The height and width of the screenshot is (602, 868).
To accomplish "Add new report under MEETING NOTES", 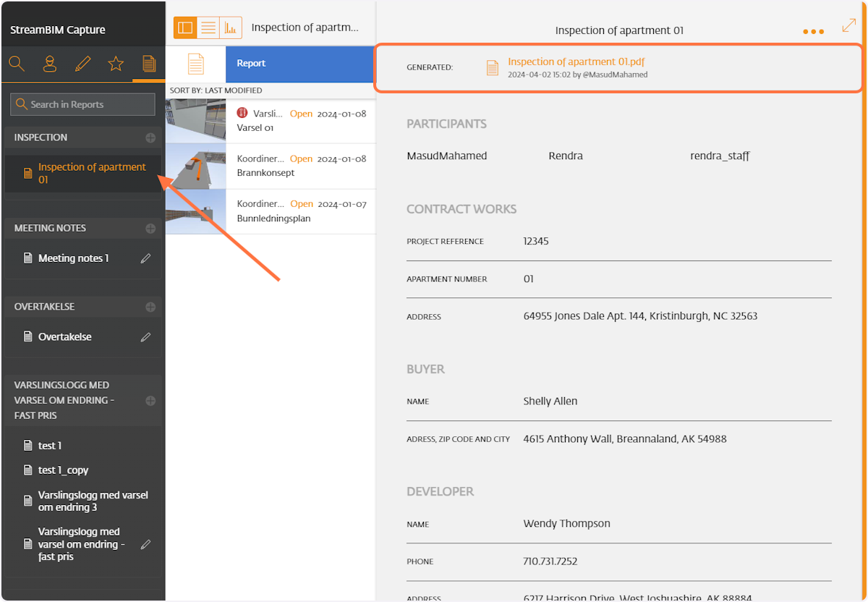I will (x=150, y=229).
